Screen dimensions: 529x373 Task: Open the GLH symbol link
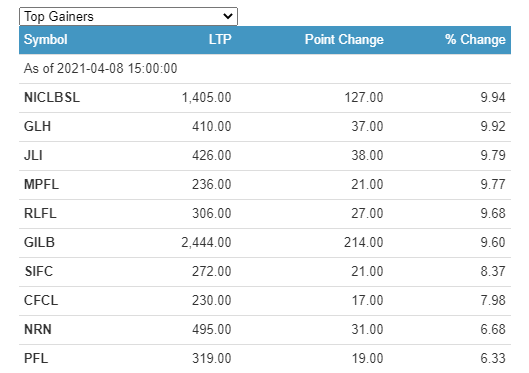37,126
